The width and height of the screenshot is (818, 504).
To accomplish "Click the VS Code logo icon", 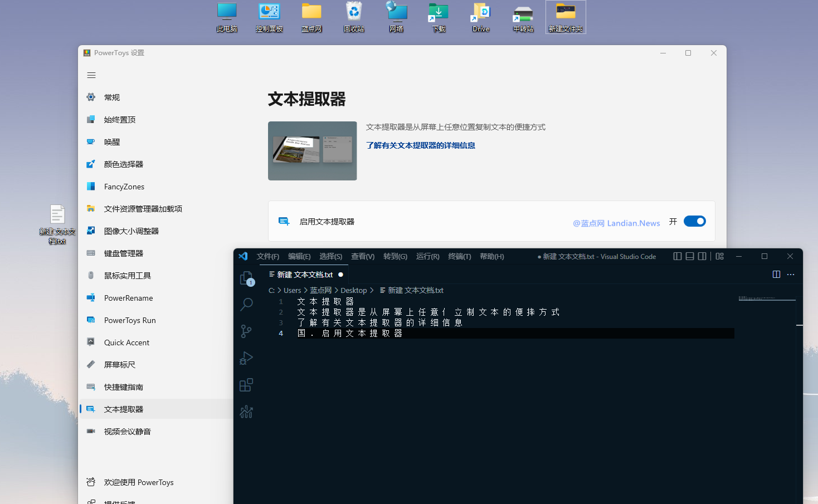I will (x=243, y=256).
